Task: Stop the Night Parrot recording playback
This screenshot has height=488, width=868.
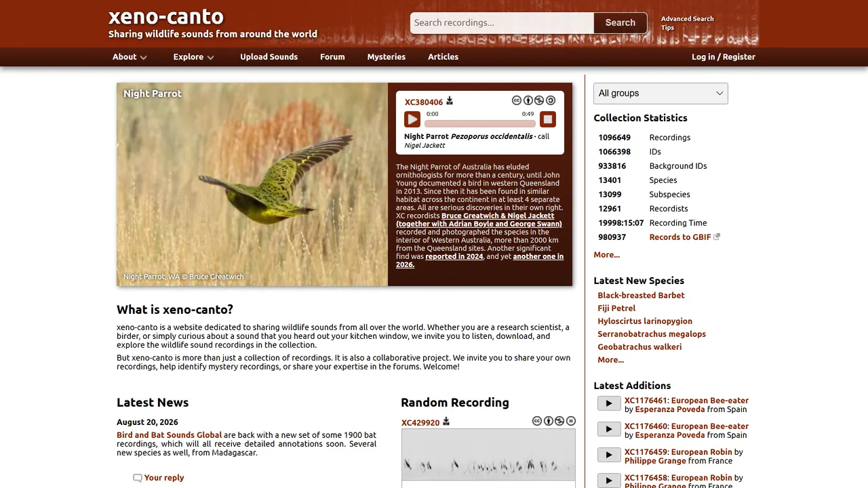Action: (x=548, y=119)
